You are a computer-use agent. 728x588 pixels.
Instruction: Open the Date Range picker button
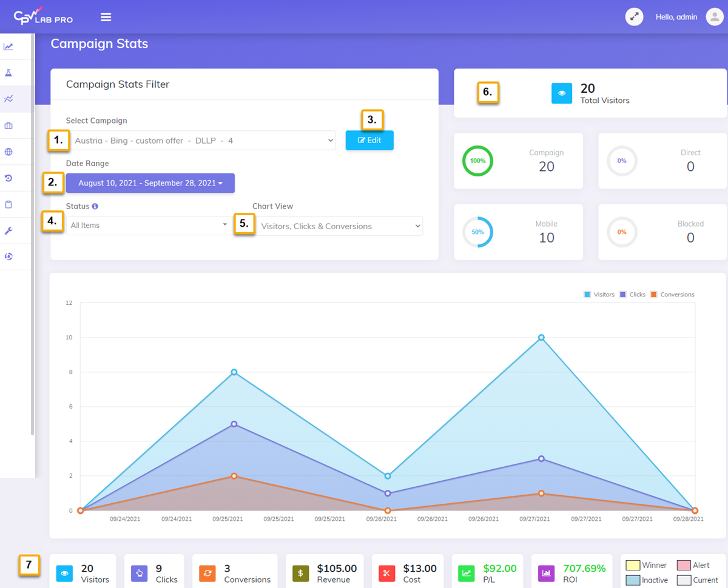[150, 183]
